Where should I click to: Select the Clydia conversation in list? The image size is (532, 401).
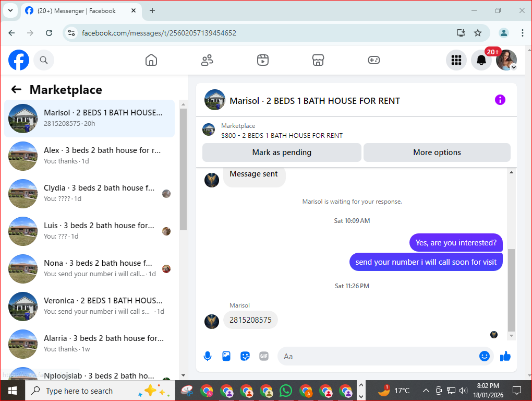[x=90, y=194]
